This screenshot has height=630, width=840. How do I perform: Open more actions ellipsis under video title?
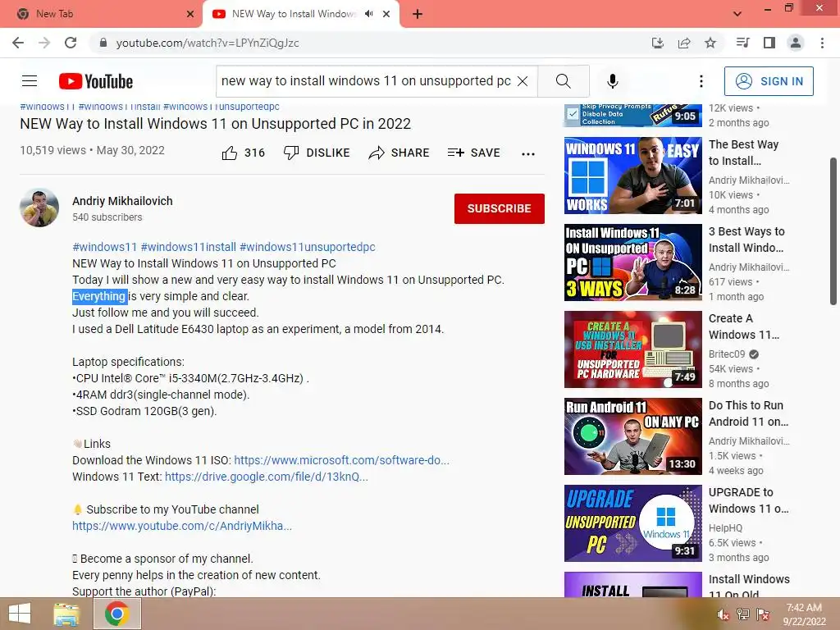click(x=528, y=153)
